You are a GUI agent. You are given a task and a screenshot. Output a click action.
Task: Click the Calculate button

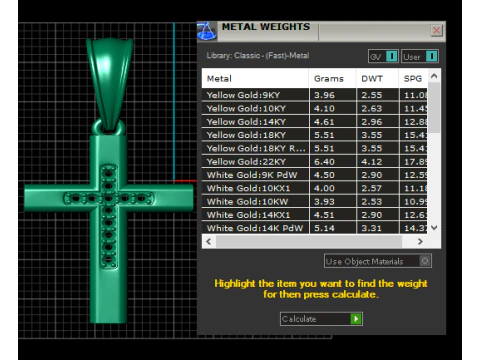(321, 319)
